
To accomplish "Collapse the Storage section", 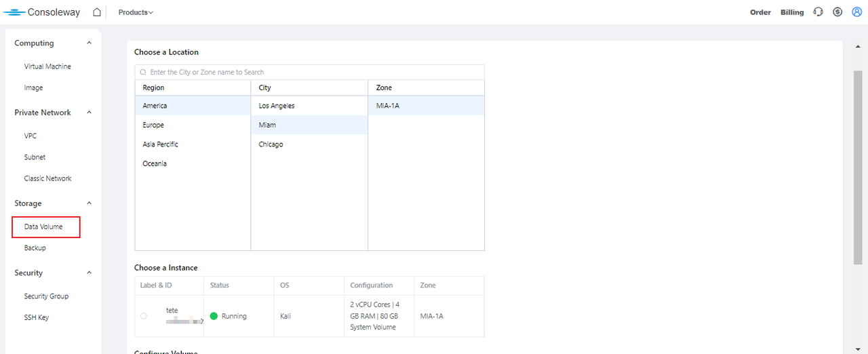I will (89, 203).
